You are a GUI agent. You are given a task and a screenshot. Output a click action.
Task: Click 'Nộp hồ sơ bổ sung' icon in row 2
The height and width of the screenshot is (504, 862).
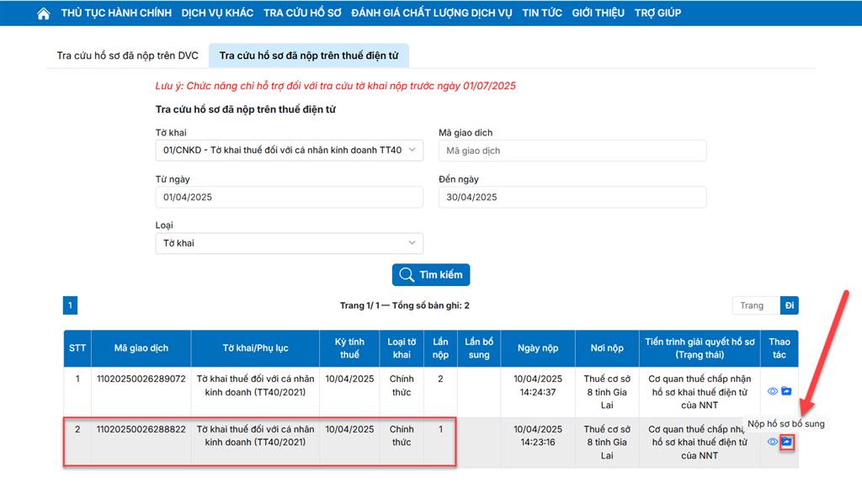(786, 442)
